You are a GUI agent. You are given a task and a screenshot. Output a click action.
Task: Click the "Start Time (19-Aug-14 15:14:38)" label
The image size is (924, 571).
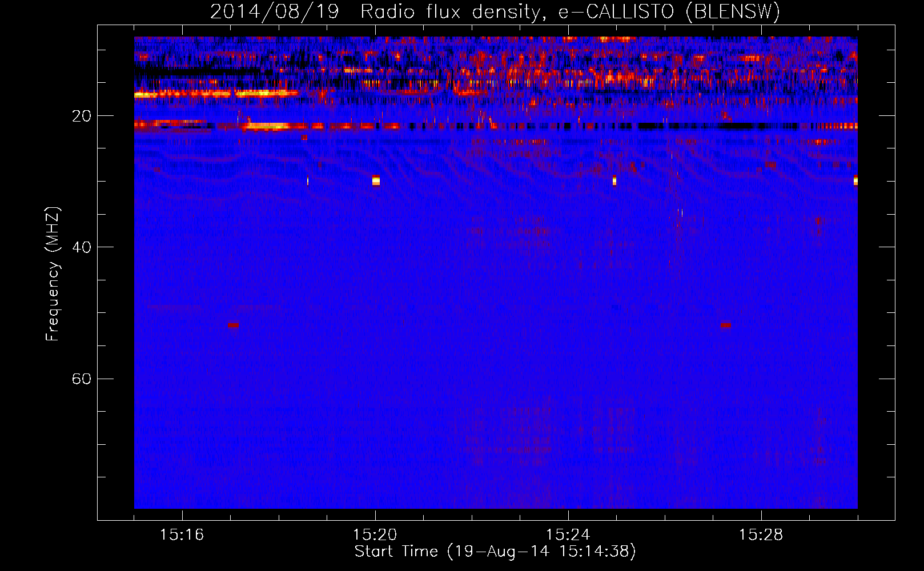(495, 552)
